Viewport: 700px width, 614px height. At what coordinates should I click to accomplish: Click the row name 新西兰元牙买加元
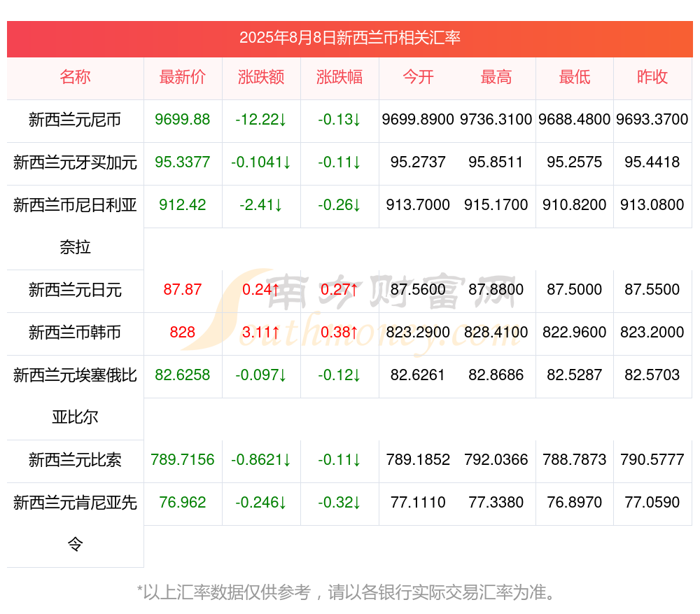pos(75,162)
